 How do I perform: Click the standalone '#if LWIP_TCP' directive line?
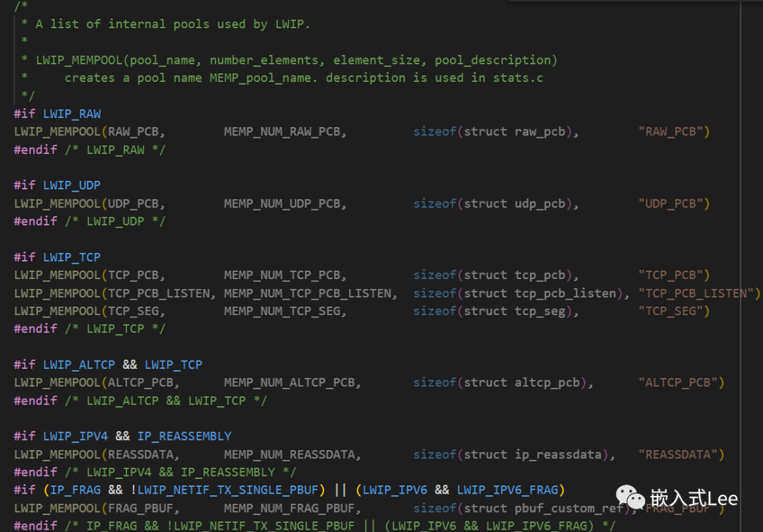(x=57, y=257)
